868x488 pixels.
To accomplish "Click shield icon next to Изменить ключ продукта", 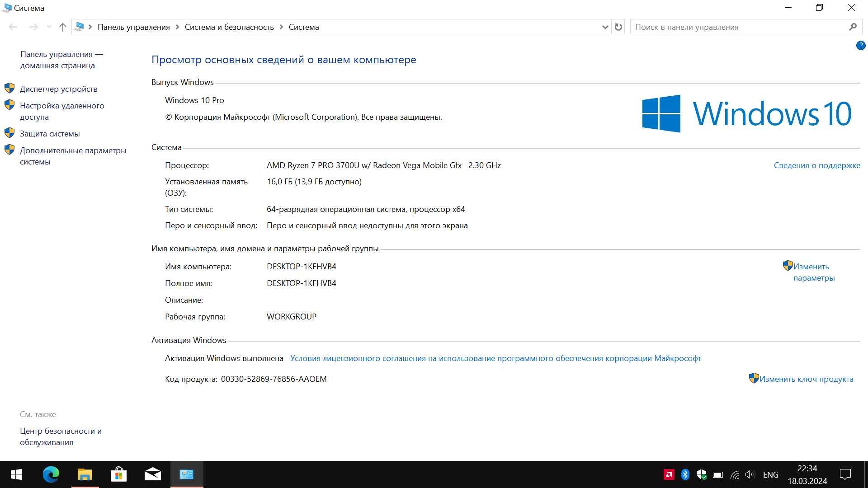I will 754,378.
